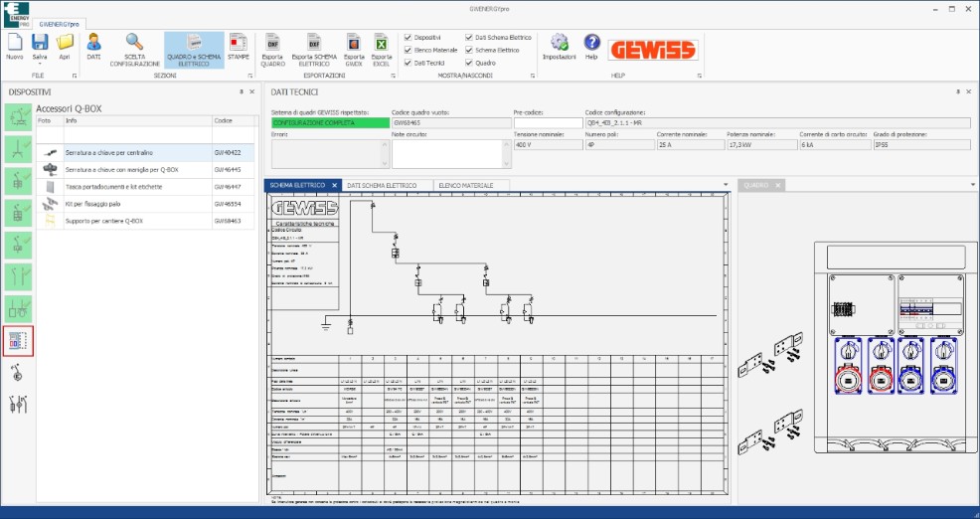Toggle the Dispositivi checkbox

click(408, 38)
